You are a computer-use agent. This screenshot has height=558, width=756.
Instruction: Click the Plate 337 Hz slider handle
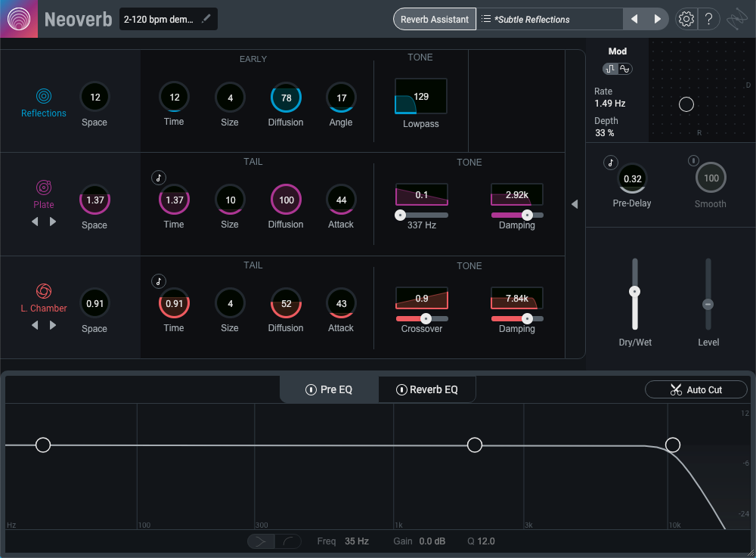point(400,215)
